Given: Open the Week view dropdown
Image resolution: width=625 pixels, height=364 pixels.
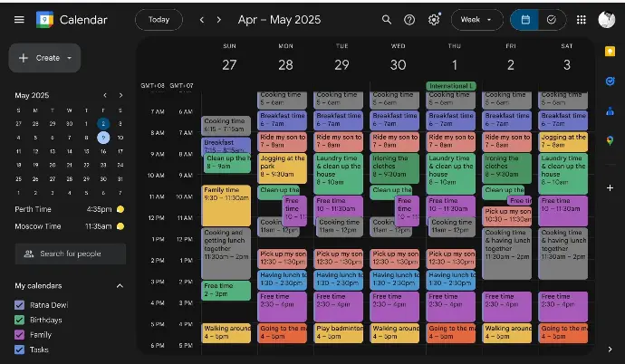Looking at the screenshot, I should coord(476,19).
